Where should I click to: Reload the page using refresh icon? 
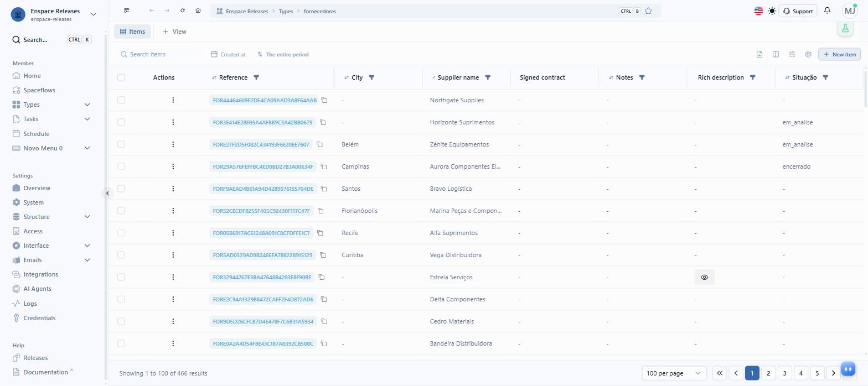(183, 11)
